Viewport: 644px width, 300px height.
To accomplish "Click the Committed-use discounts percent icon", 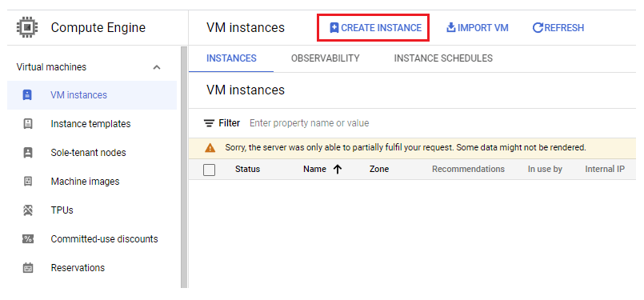I will [x=27, y=238].
